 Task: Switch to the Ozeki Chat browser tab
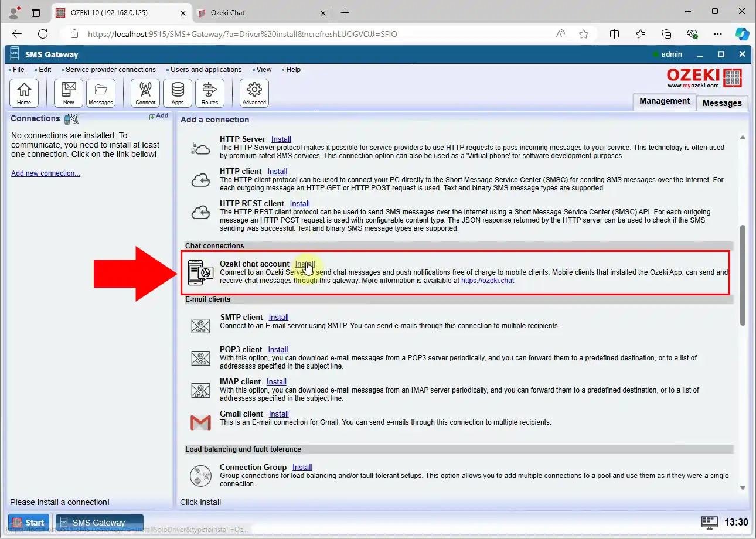(x=261, y=12)
